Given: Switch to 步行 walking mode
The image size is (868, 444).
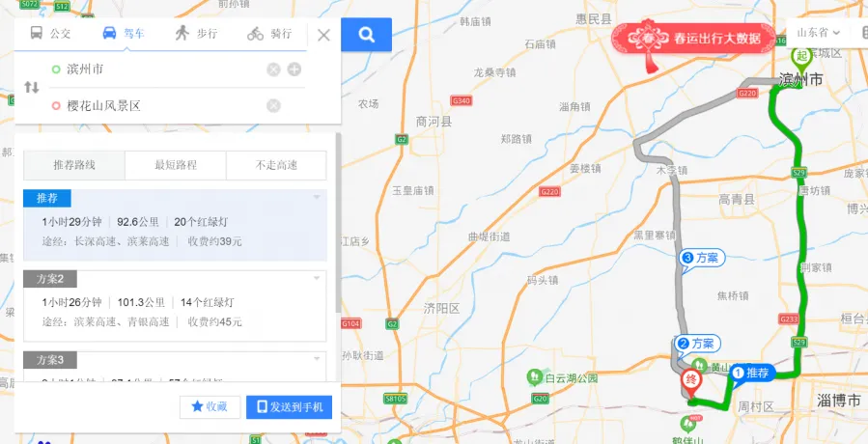Looking at the screenshot, I should (196, 34).
